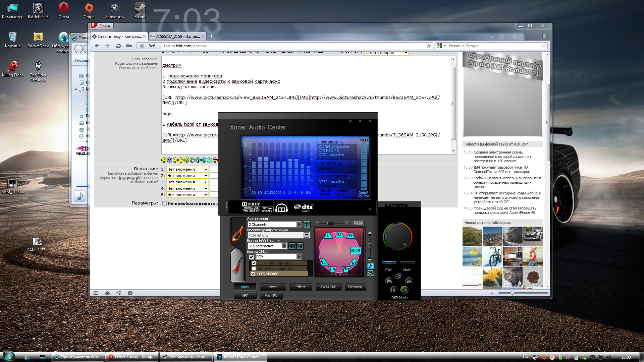This screenshot has width=644, height=362.
Task: Open the AEC tab
Action: (245, 296)
